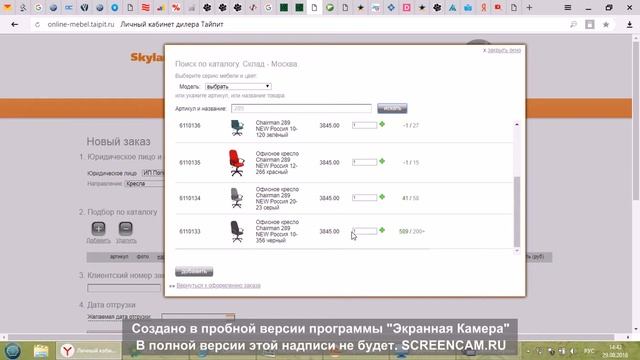Select article number 6110135
The image size is (640, 360).
(x=190, y=162)
